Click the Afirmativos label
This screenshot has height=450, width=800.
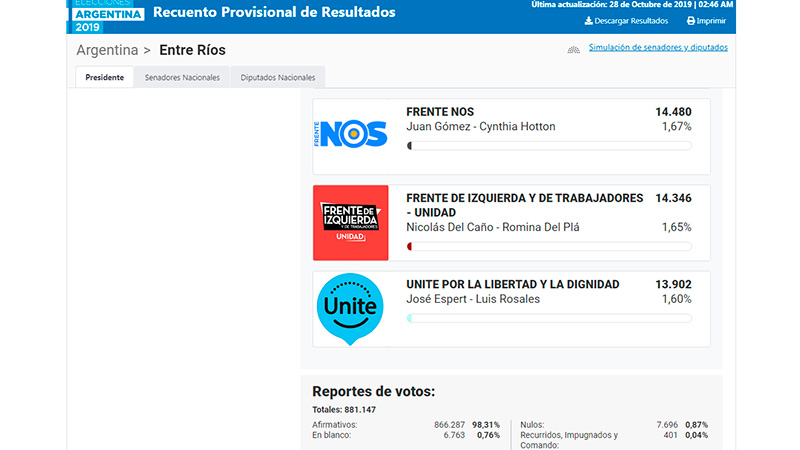335,424
